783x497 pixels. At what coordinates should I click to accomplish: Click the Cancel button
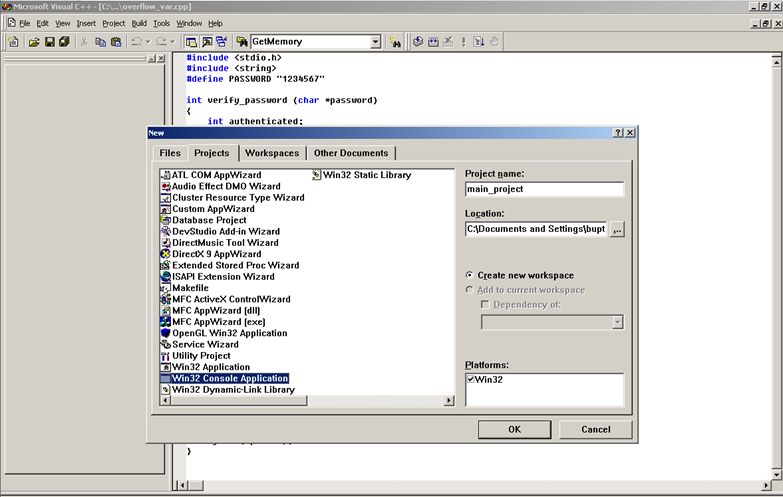pos(595,429)
